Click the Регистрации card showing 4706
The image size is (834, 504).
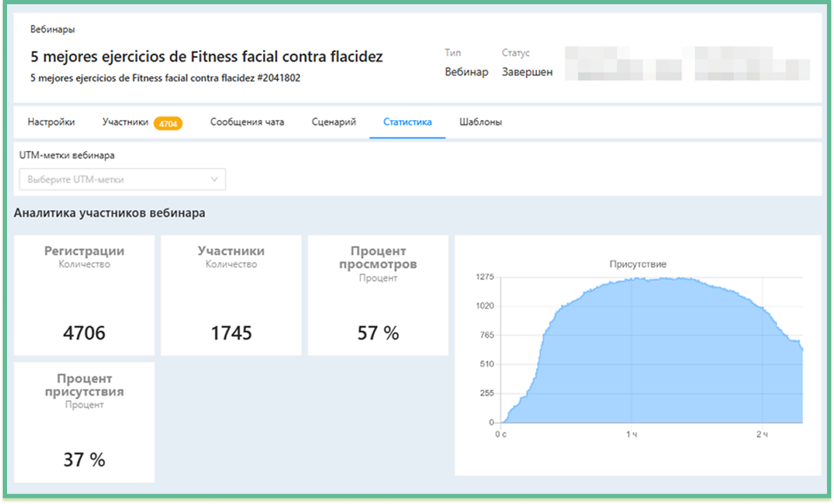click(84, 296)
